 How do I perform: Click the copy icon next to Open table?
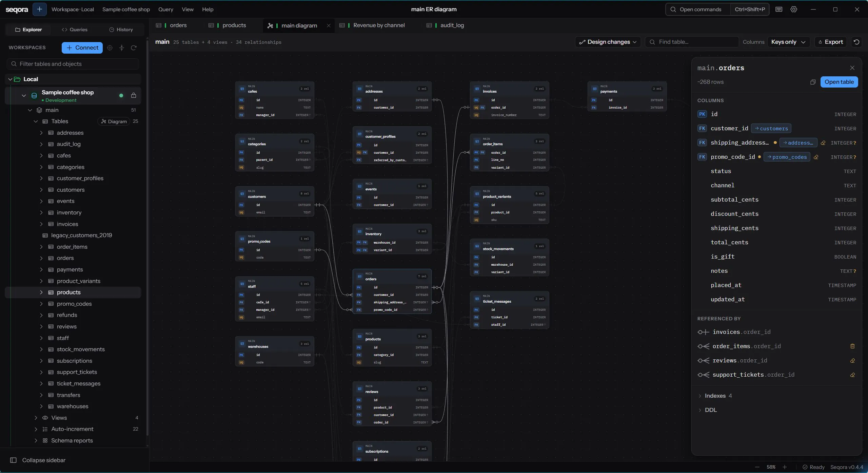pos(813,82)
